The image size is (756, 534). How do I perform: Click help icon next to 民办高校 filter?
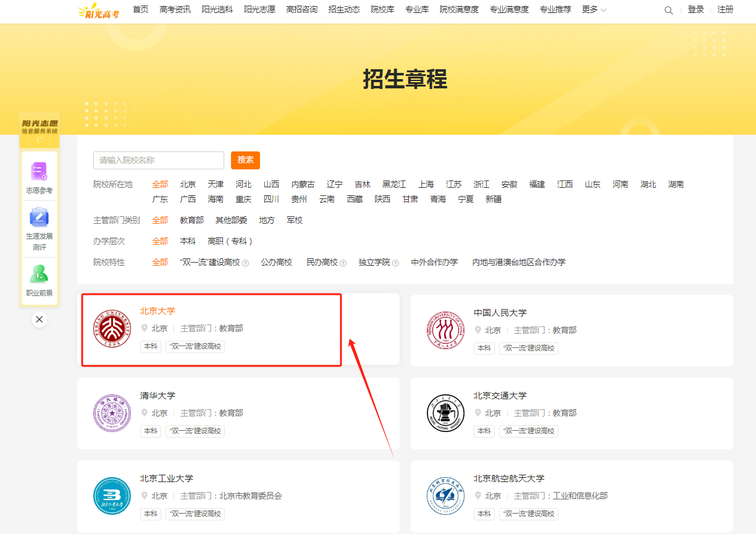343,263
